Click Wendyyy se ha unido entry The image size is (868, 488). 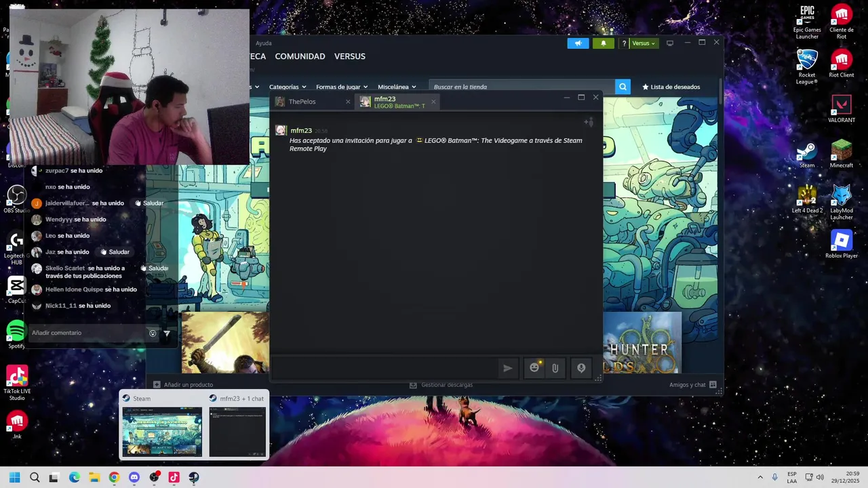[68, 220]
